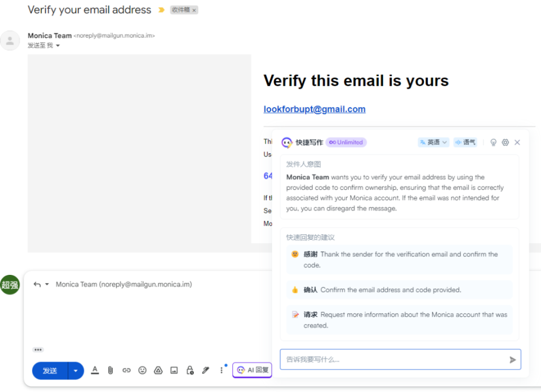The height and width of the screenshot is (392, 541).
Task: Click the blue 发送 send button
Action: point(50,371)
